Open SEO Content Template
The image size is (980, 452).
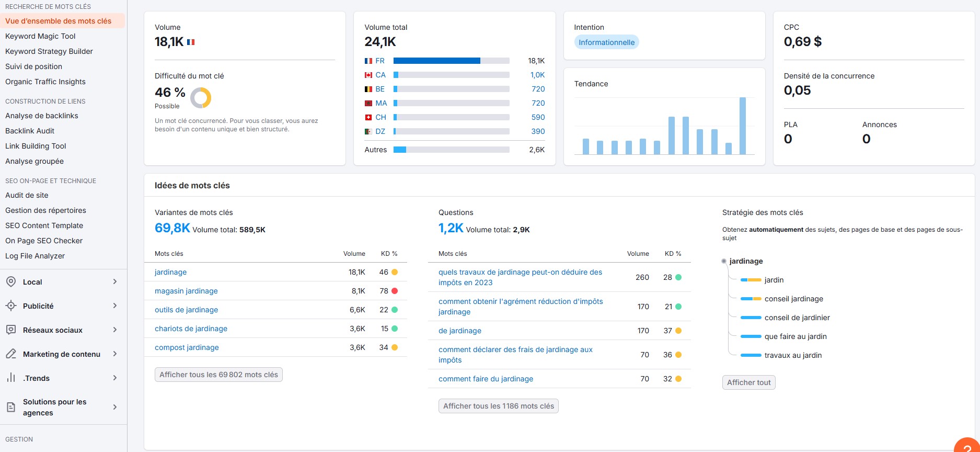pos(44,225)
